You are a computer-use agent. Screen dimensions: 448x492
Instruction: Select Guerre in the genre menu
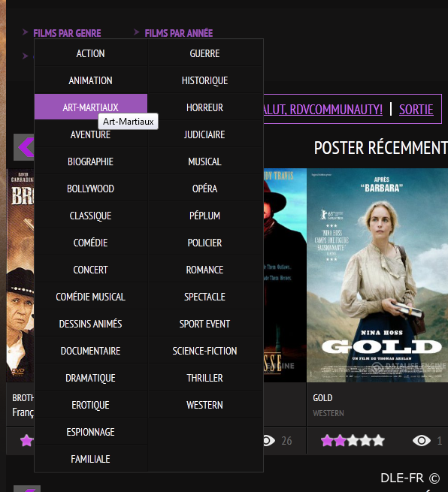[204, 53]
